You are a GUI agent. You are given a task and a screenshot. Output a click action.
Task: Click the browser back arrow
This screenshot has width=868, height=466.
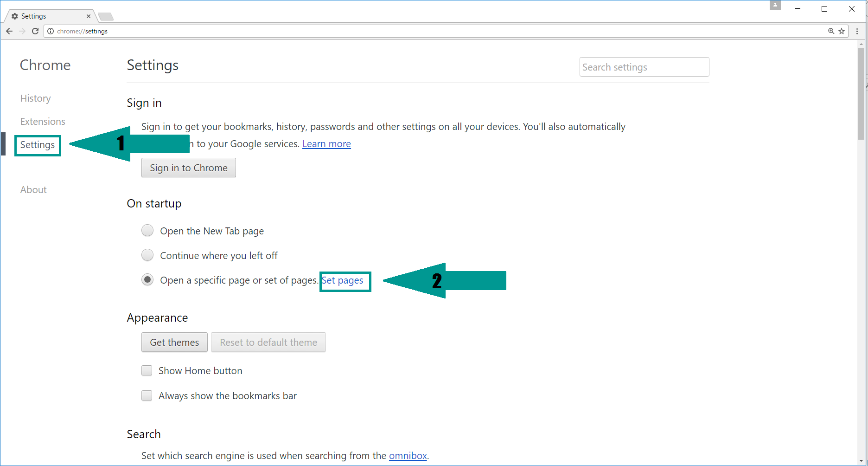tap(9, 31)
